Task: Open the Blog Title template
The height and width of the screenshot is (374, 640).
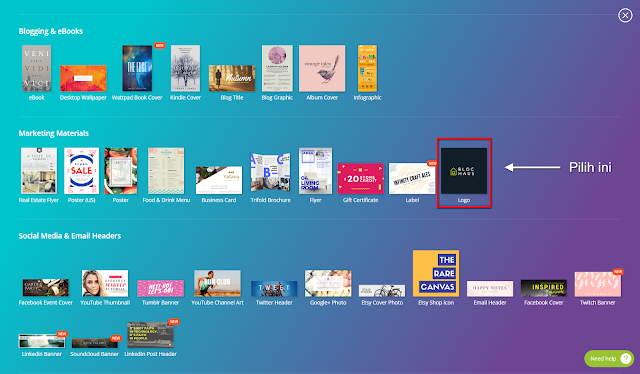Action: tap(232, 78)
